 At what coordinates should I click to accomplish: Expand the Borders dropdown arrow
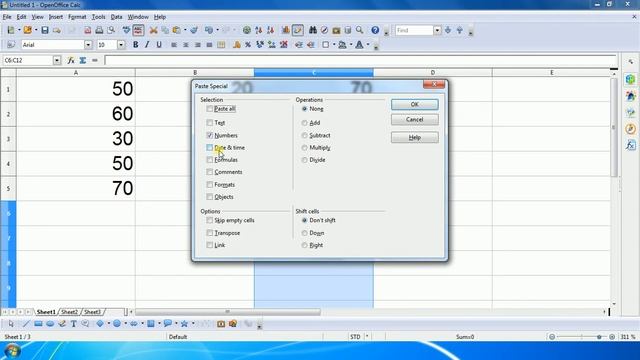pos(333,45)
